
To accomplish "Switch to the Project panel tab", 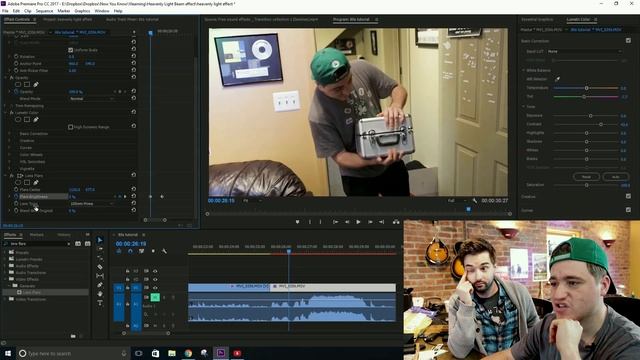I will (67, 19).
